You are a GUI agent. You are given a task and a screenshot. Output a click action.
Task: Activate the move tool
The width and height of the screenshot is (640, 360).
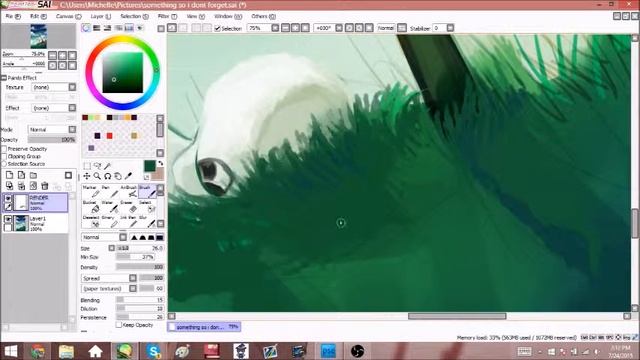point(87,176)
